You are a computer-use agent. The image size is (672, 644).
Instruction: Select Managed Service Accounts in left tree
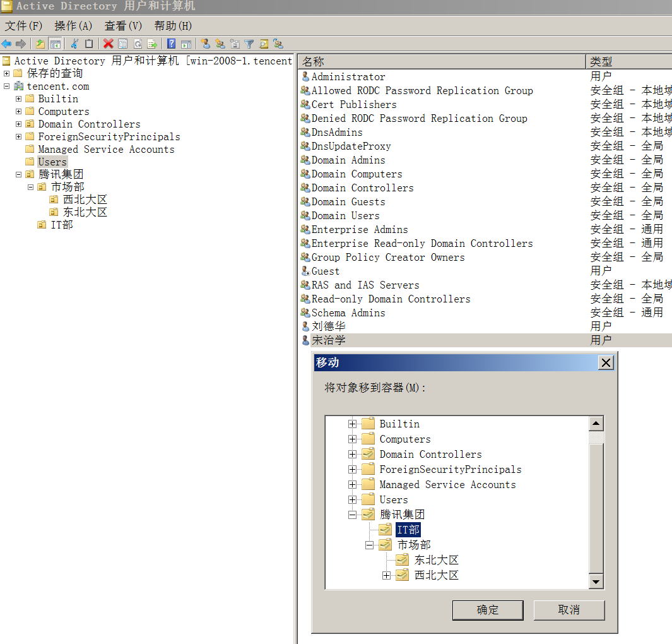click(106, 149)
